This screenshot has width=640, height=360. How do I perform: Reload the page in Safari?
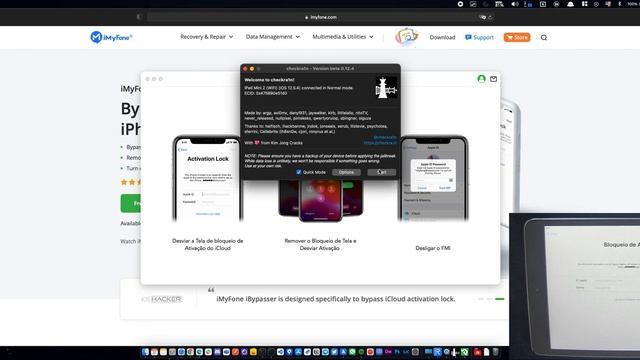click(490, 17)
